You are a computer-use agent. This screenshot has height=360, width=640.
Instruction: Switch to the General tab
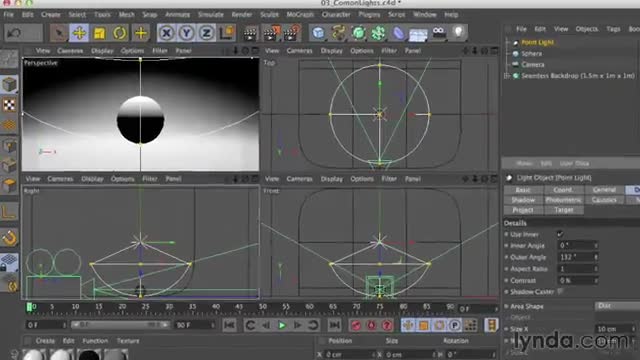[x=604, y=190]
